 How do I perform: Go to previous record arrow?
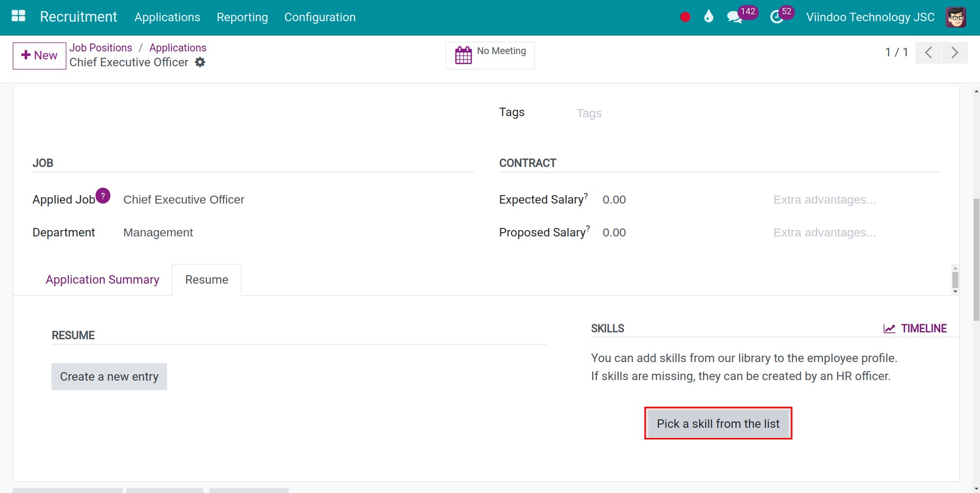pos(928,52)
